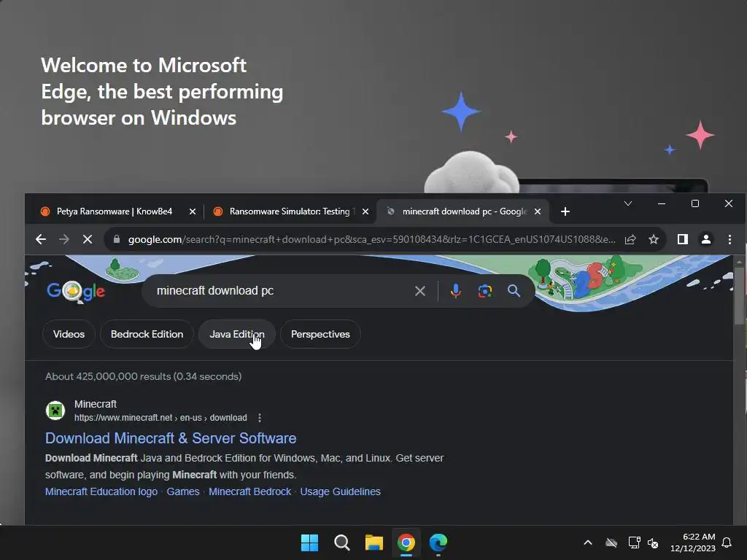Click the OneDrive tray icon
747x560 pixels.
611,542
